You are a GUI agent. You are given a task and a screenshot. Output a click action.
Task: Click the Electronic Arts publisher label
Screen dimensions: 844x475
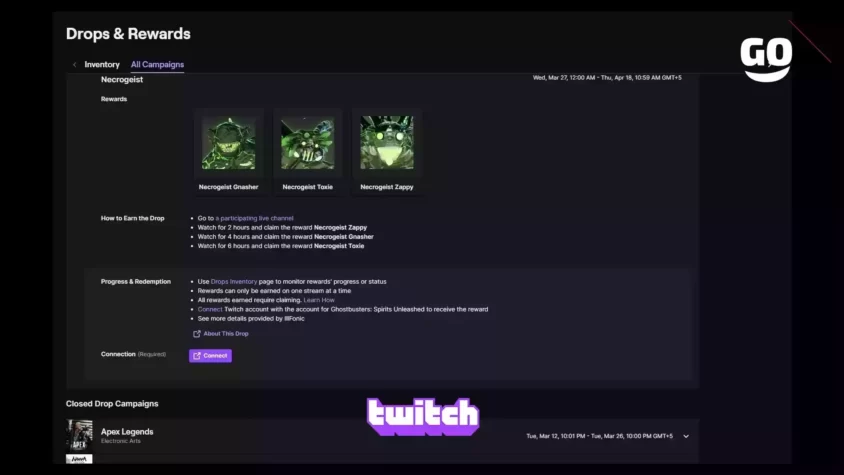point(121,441)
